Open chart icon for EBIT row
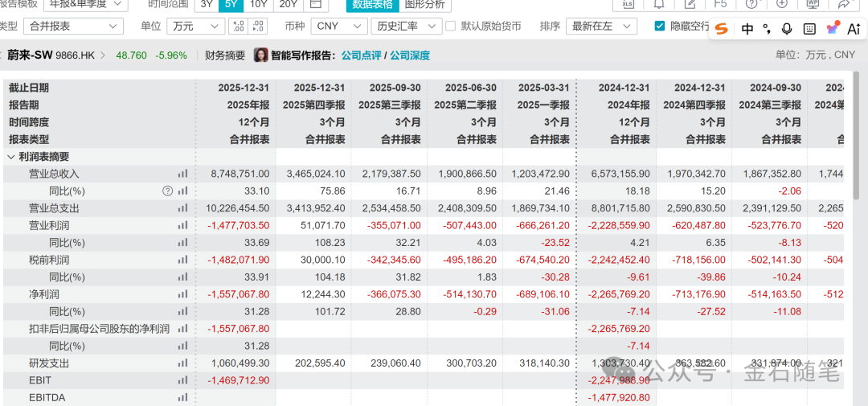The image size is (868, 406). coord(182,380)
